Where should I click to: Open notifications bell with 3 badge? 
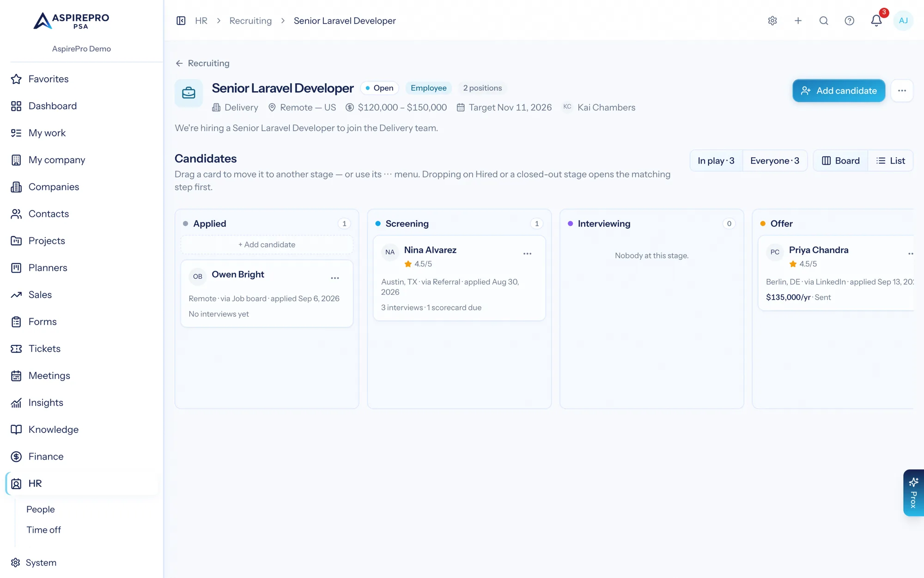click(x=876, y=20)
